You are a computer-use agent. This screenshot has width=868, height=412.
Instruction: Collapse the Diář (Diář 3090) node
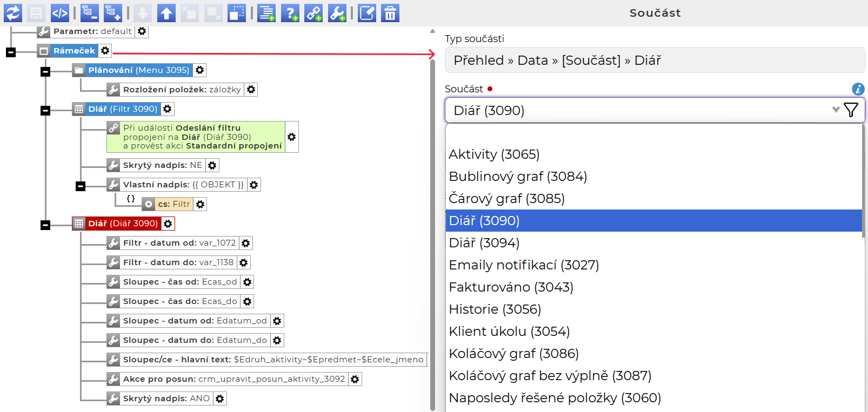point(45,225)
